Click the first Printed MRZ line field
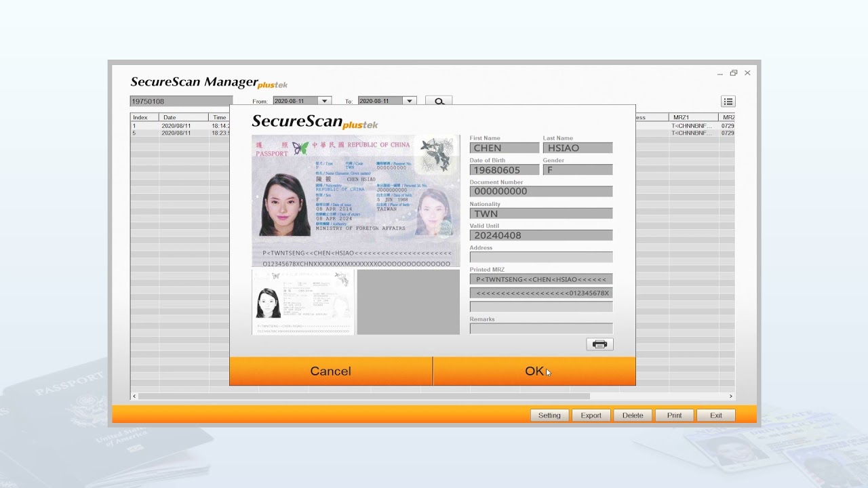This screenshot has height=488, width=868. [541, 279]
